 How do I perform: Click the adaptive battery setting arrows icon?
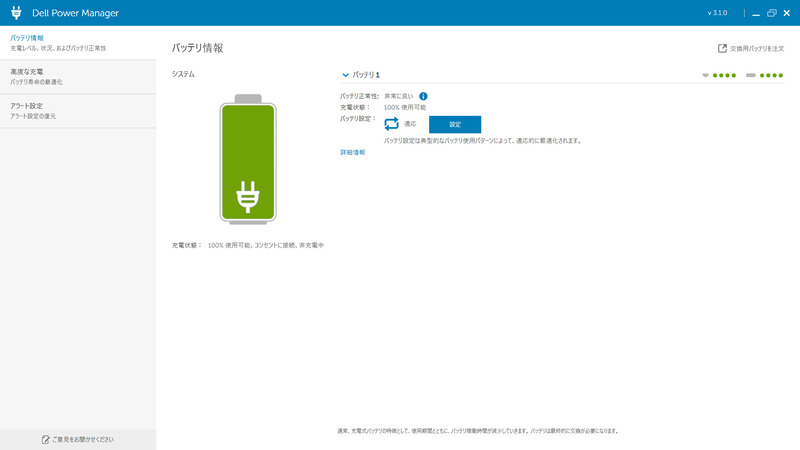click(x=391, y=123)
